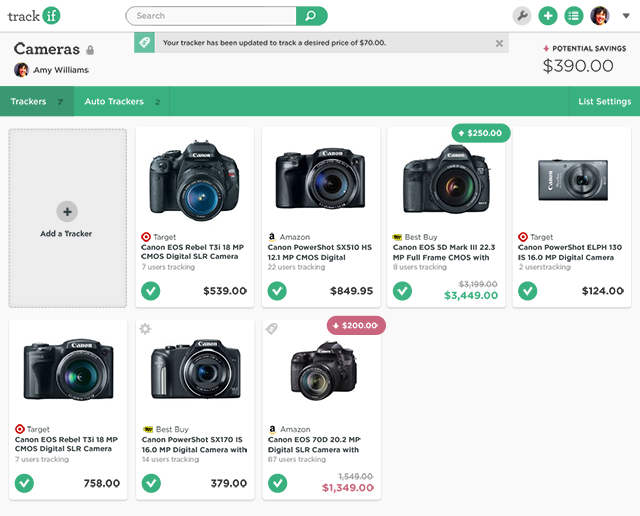This screenshot has height=516, width=640.
Task: Click the $250.00 price increase badge
Action: click(481, 133)
